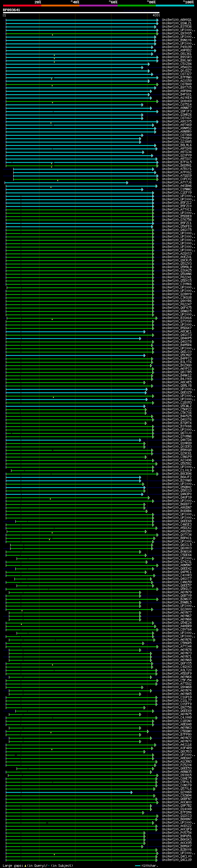
Task: Click the alignment bar for UniRef100_A7Y7J6
Action: pyautogui.click(x=66, y=183)
